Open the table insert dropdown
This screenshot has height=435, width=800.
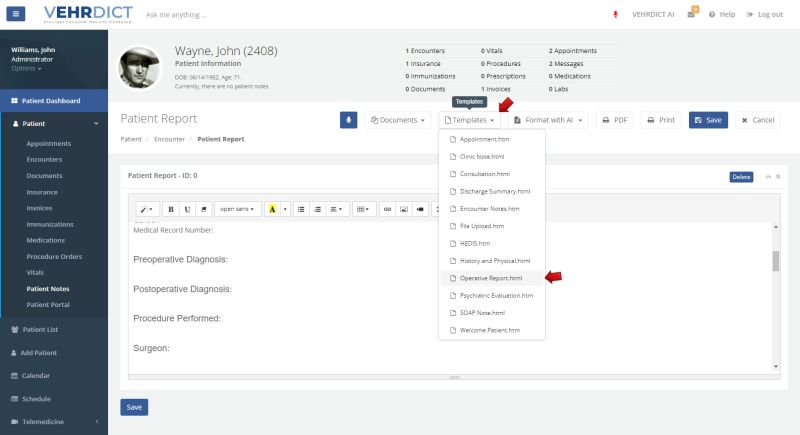[363, 209]
